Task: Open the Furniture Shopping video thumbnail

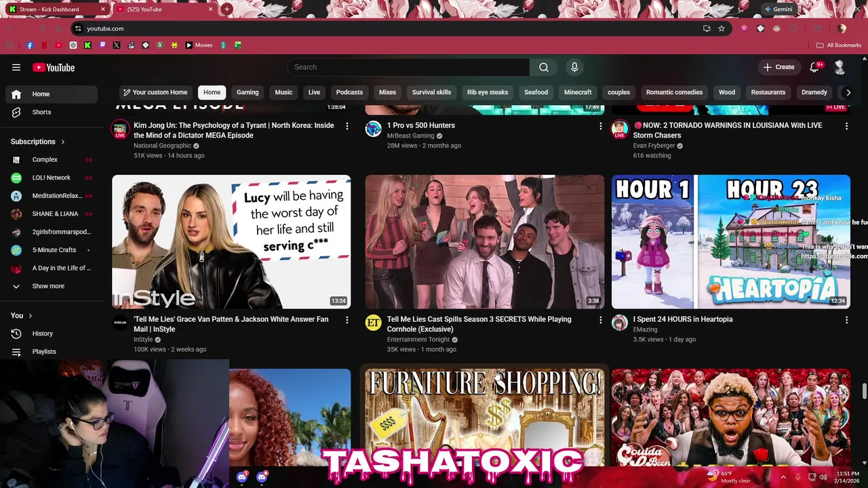Action: [484, 417]
